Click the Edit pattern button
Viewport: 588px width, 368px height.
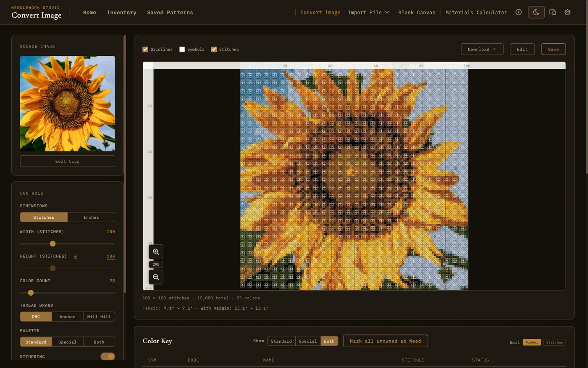coord(522,49)
